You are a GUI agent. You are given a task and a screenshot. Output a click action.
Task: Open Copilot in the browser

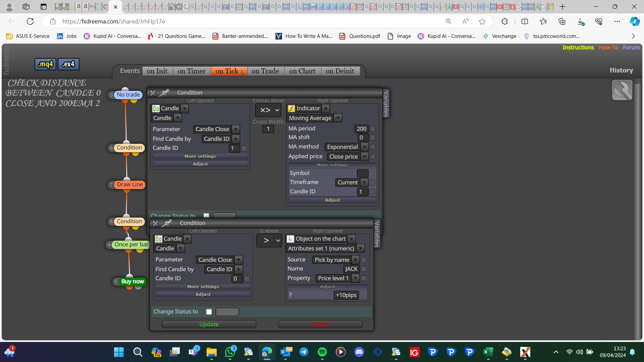click(635, 21)
